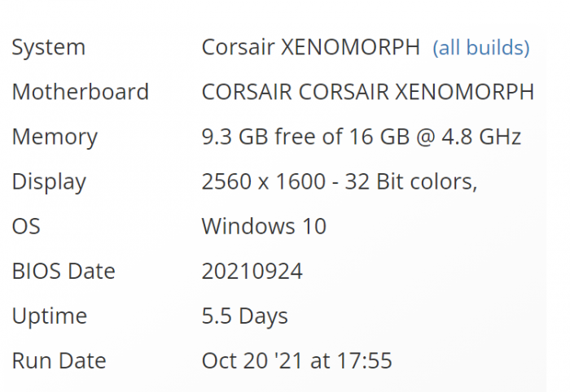Click the "Display" row label
This screenshot has width=570, height=392.
(49, 181)
